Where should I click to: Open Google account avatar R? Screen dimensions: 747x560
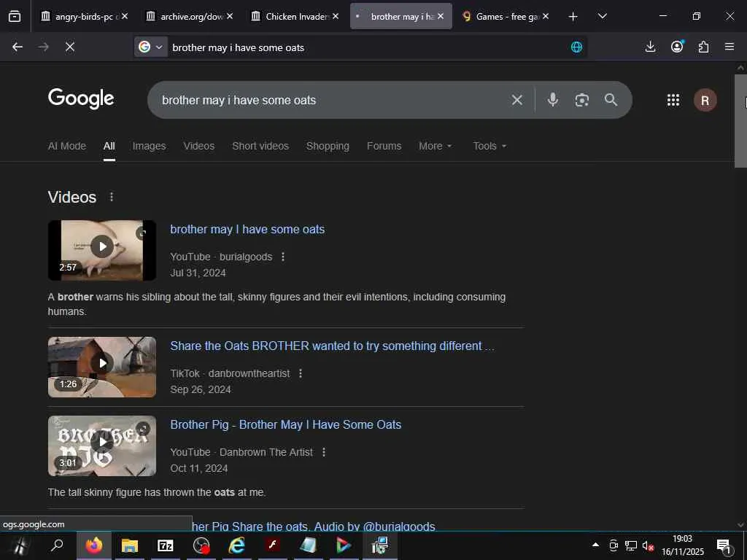click(x=705, y=101)
